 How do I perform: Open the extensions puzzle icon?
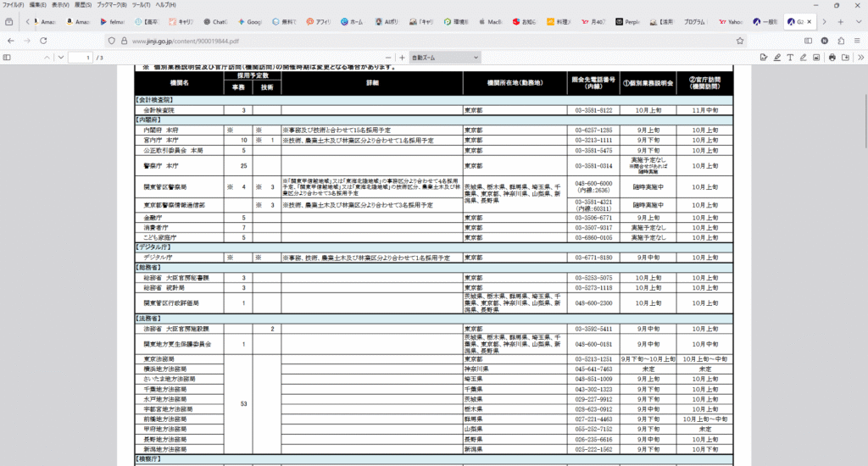pyautogui.click(x=841, y=41)
